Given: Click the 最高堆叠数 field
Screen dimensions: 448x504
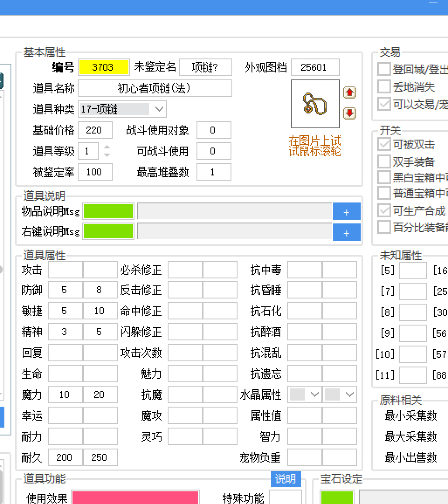Looking at the screenshot, I should coord(214,172).
